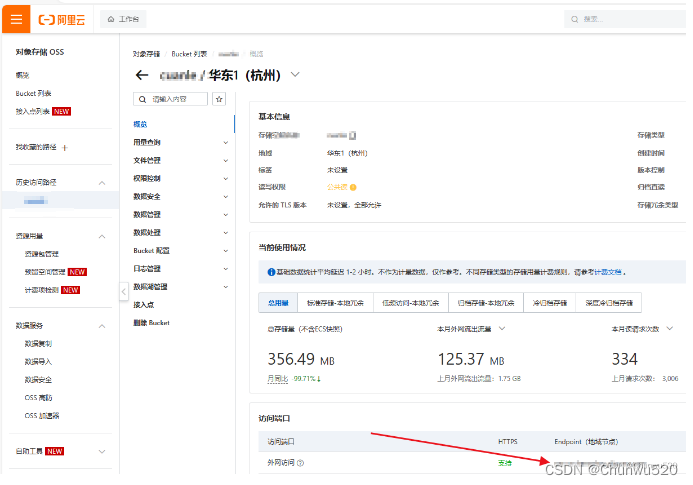Open 数据复制 under 数据服务
Screen dimensions: 693x485
38,344
